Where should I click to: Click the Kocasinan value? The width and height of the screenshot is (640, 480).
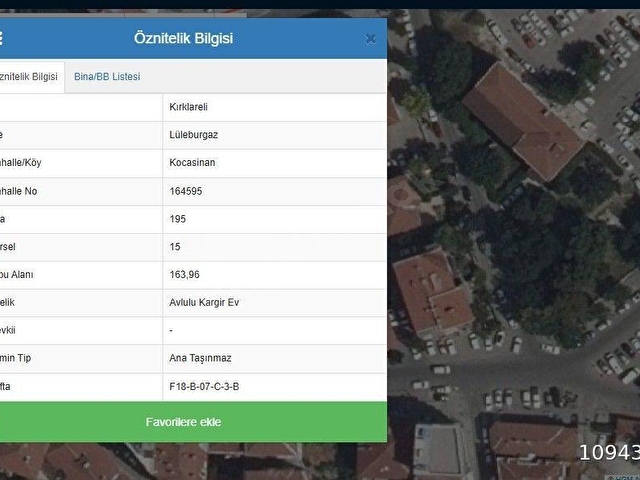[x=192, y=162]
